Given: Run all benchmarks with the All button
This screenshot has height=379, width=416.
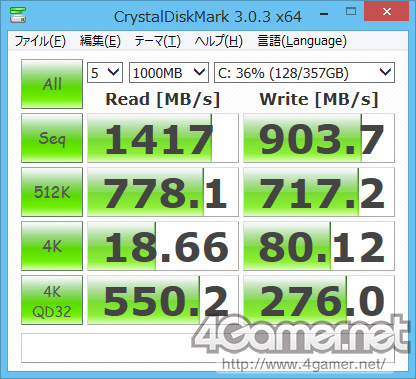Looking at the screenshot, I should point(52,84).
